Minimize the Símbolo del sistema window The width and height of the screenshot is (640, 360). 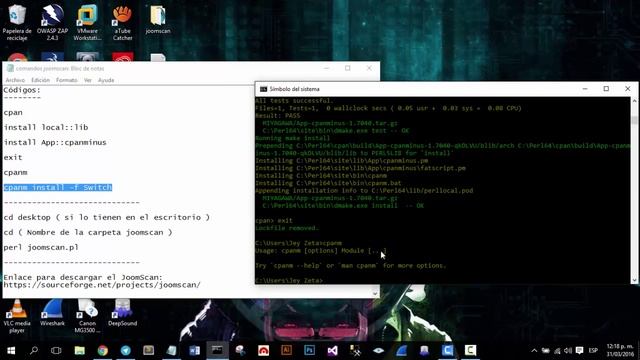(x=585, y=89)
